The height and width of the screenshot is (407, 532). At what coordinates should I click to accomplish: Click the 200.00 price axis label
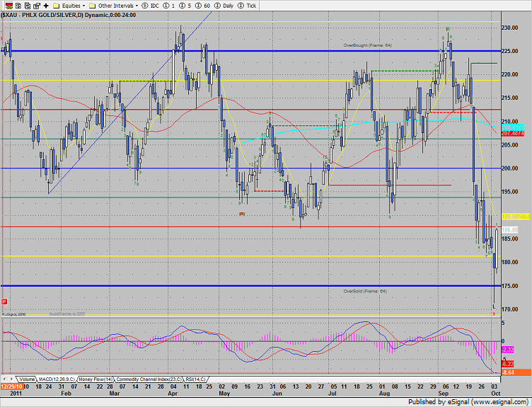tap(510, 168)
